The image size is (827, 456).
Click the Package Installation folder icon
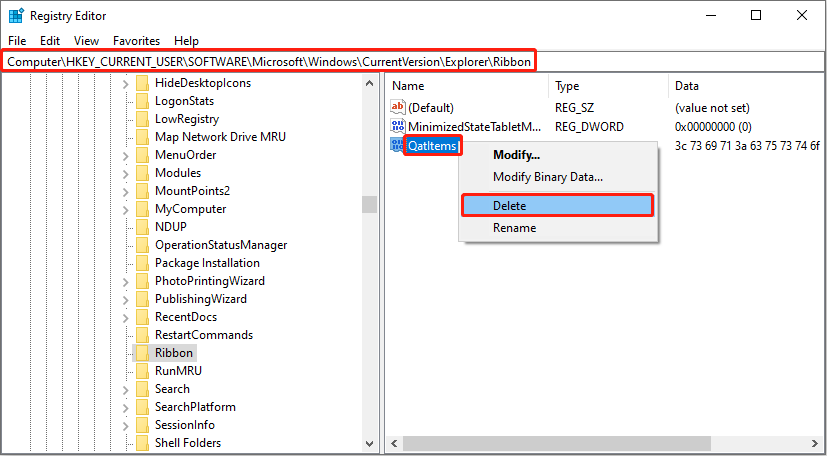point(142,263)
